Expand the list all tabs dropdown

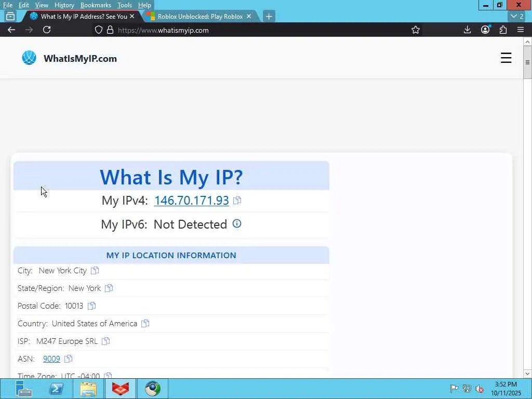(x=517, y=16)
